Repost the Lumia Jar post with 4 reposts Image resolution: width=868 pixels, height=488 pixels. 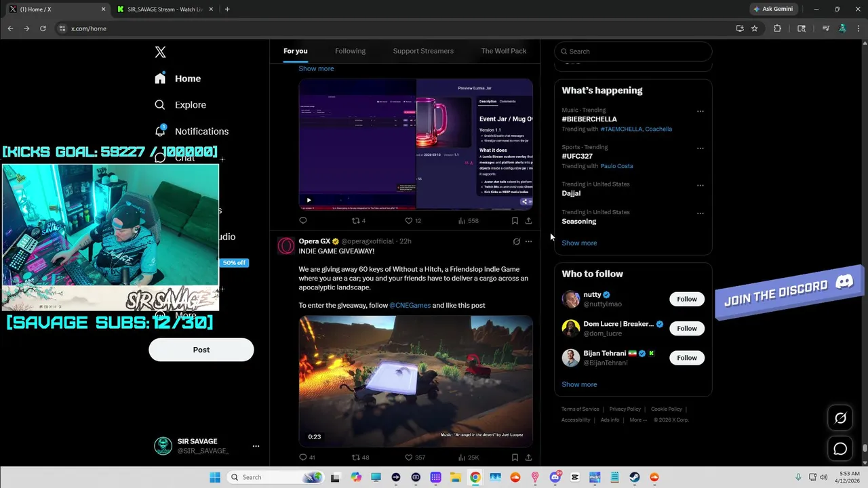tap(355, 220)
